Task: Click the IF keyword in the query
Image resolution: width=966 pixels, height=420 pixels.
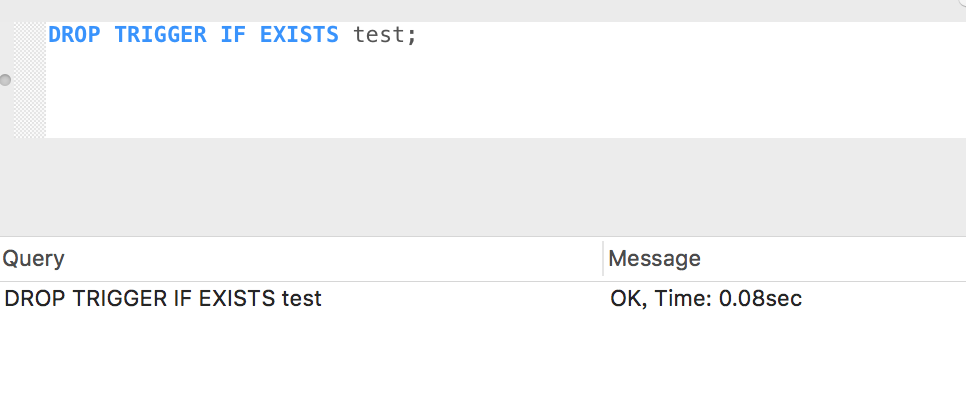Action: point(233,34)
